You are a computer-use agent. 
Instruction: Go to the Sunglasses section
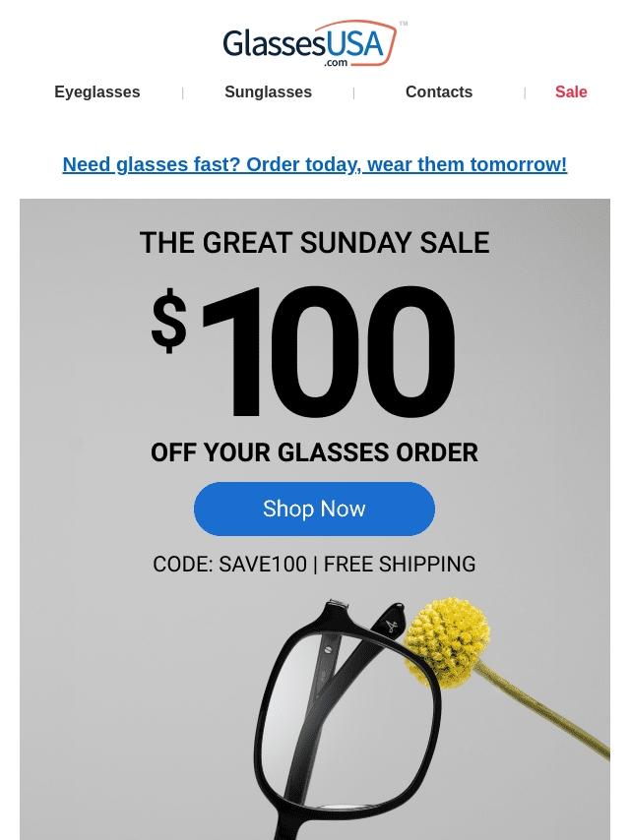tap(268, 91)
